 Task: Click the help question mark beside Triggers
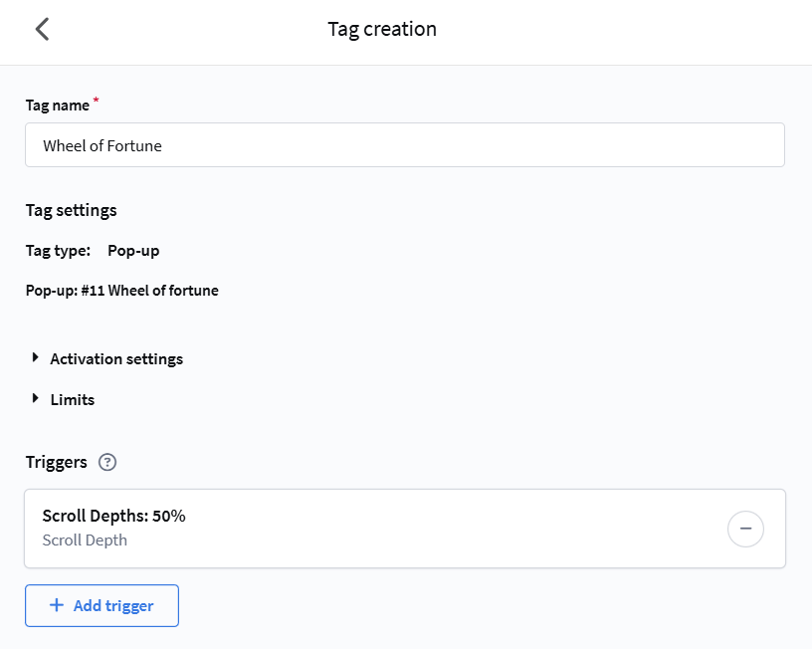pos(108,462)
